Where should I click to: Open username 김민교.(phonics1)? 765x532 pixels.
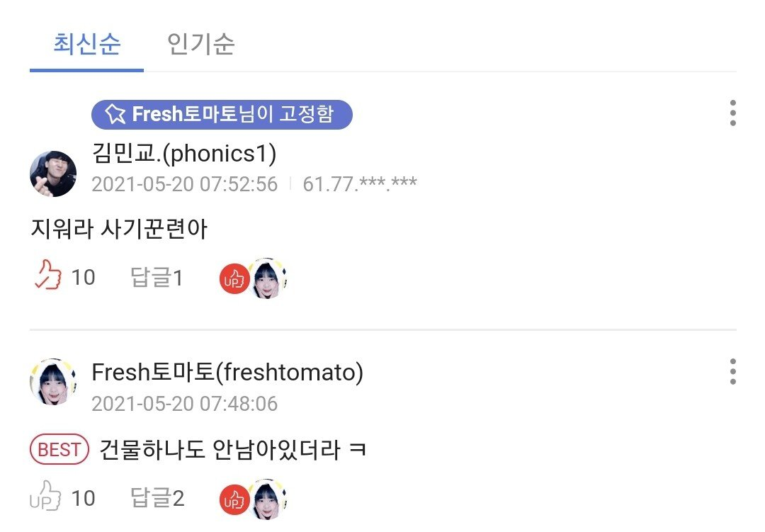184,153
